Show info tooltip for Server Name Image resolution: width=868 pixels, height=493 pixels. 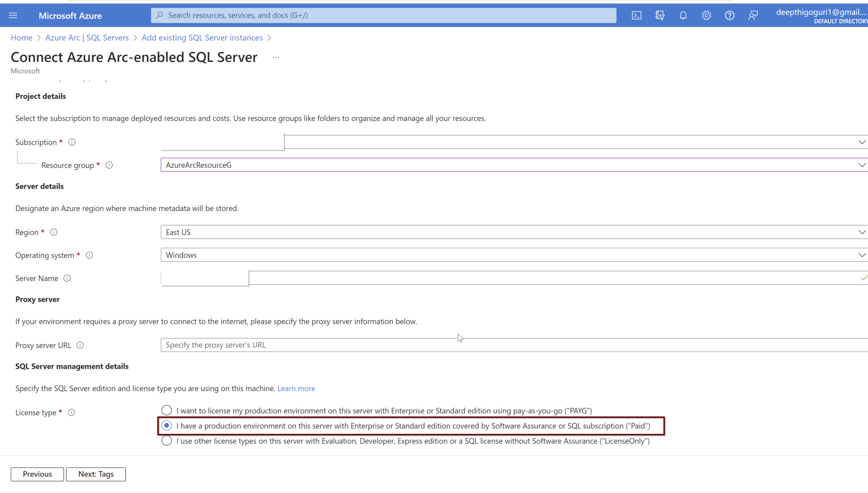point(67,279)
